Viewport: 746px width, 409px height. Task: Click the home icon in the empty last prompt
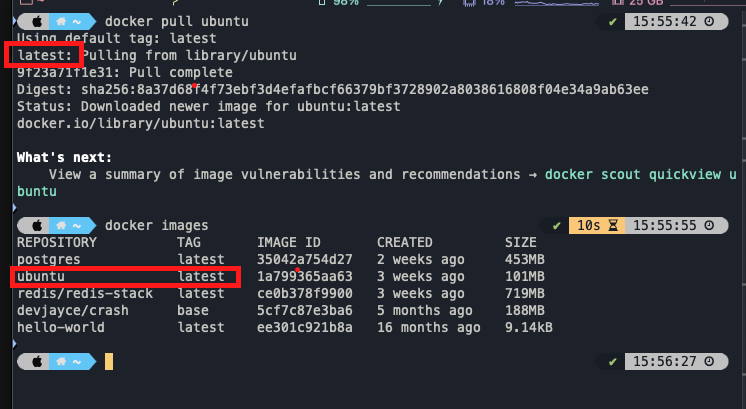pos(61,361)
